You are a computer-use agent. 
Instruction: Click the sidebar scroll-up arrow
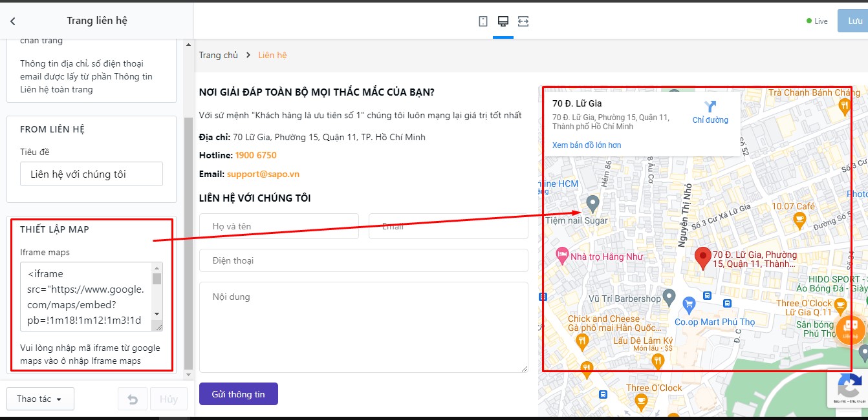point(189,45)
